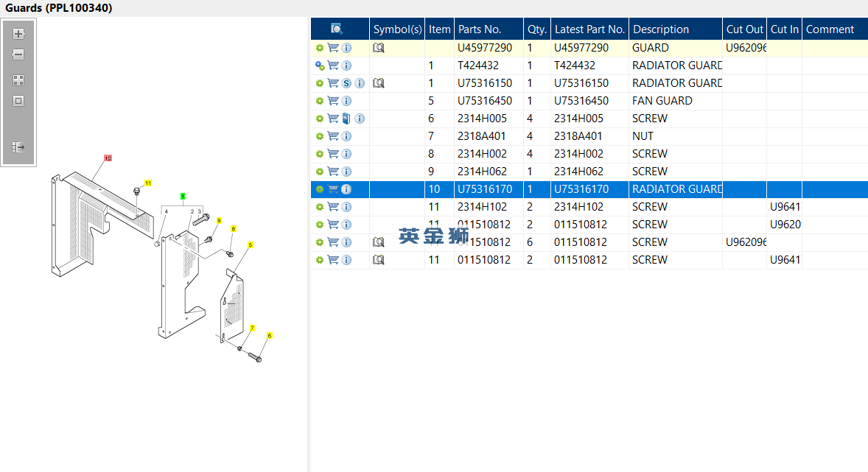Add U45977290 GUARD to cart
The image size is (868, 472).
coord(333,48)
